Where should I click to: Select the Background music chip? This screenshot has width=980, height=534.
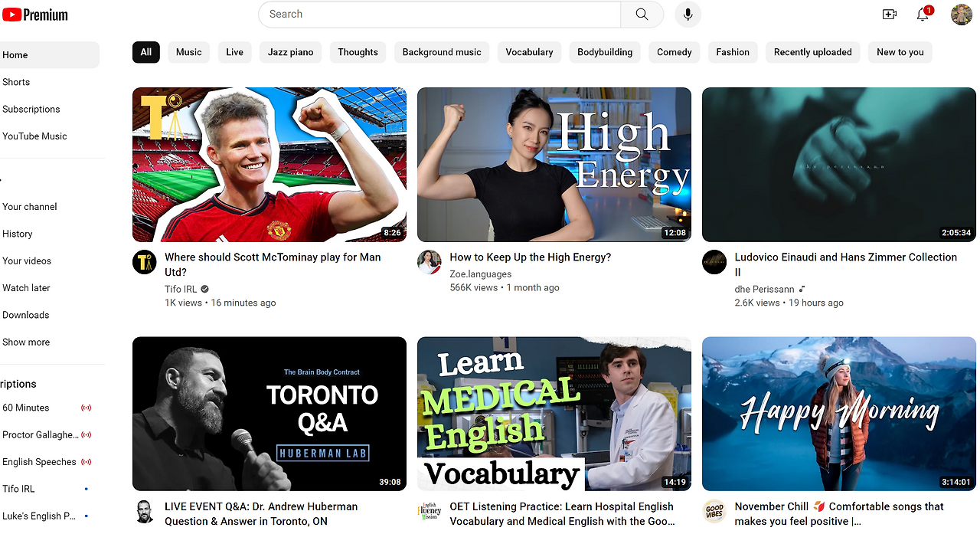pos(442,52)
